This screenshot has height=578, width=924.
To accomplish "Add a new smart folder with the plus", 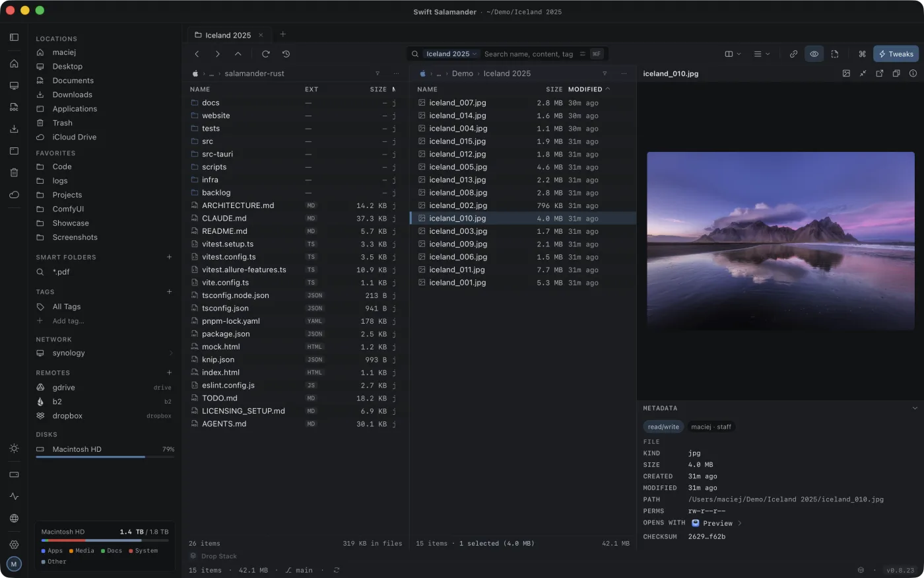I will point(169,257).
